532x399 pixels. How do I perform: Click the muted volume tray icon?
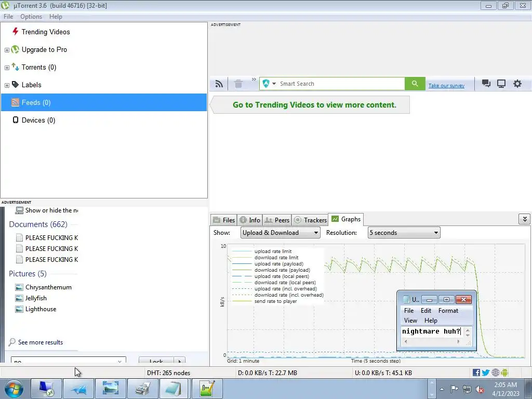click(480, 390)
